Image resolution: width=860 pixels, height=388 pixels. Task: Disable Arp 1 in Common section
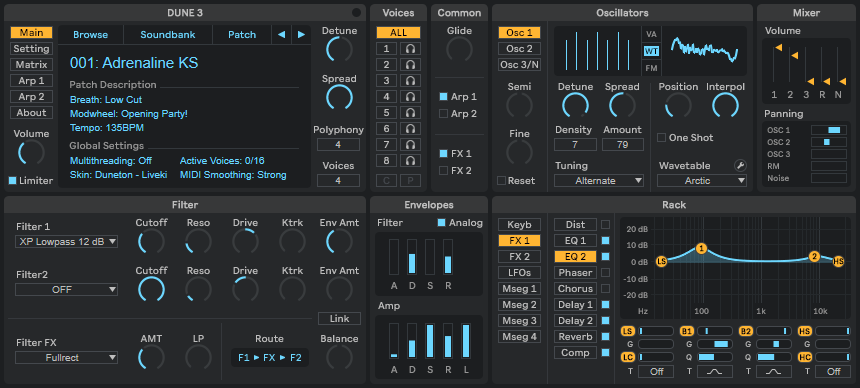[x=443, y=97]
